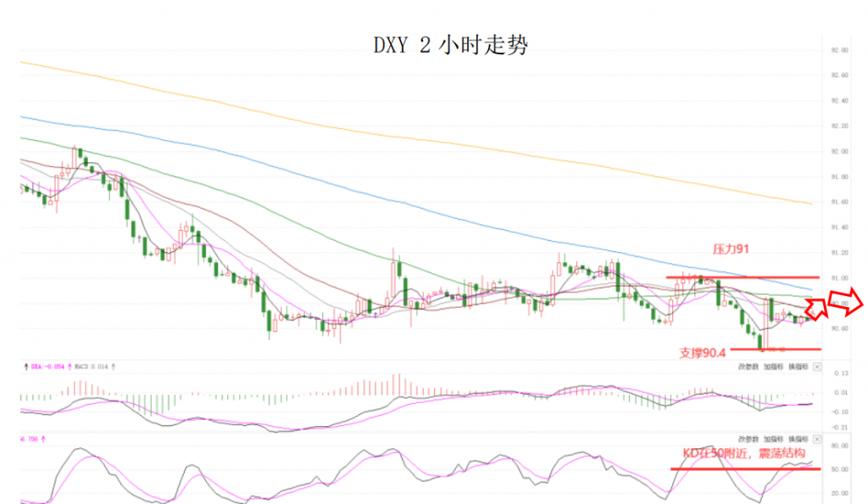Click the -0.21 MACD axis label

[x=840, y=428]
